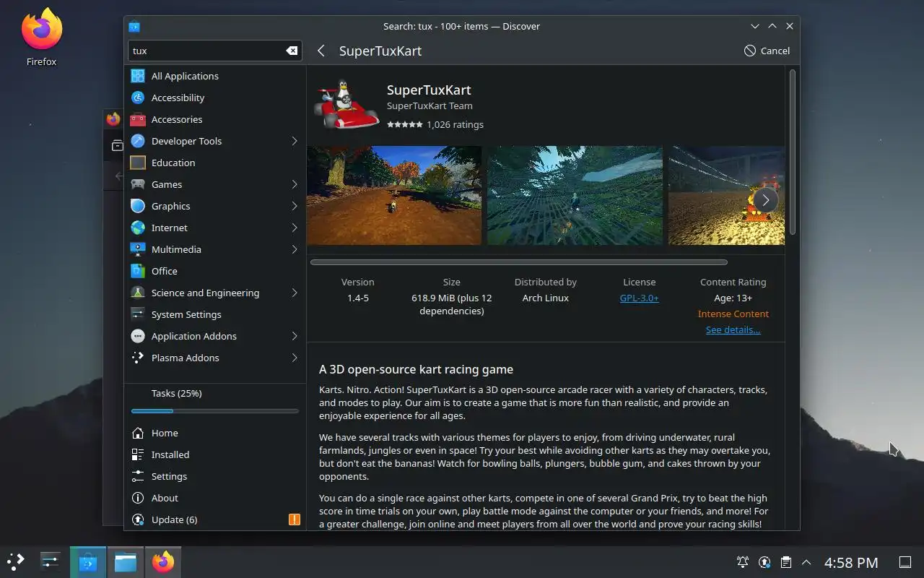The width and height of the screenshot is (924, 578).
Task: Click the Office category icon
Action: (x=138, y=271)
